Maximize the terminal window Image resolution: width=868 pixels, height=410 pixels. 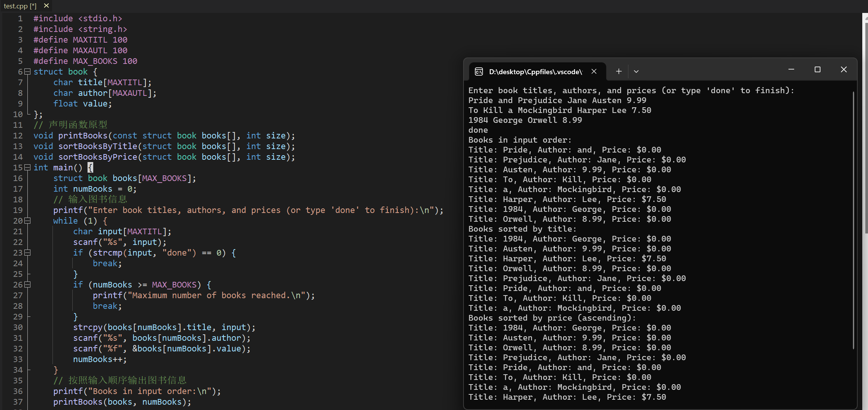pos(817,70)
